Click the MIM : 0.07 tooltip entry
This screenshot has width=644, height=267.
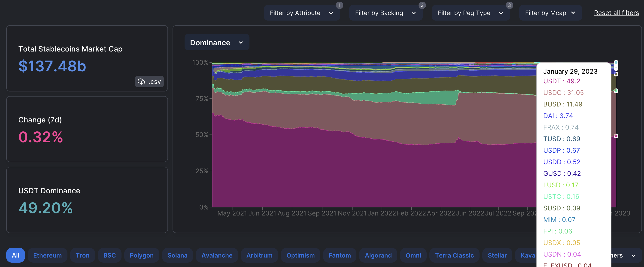coord(559,219)
